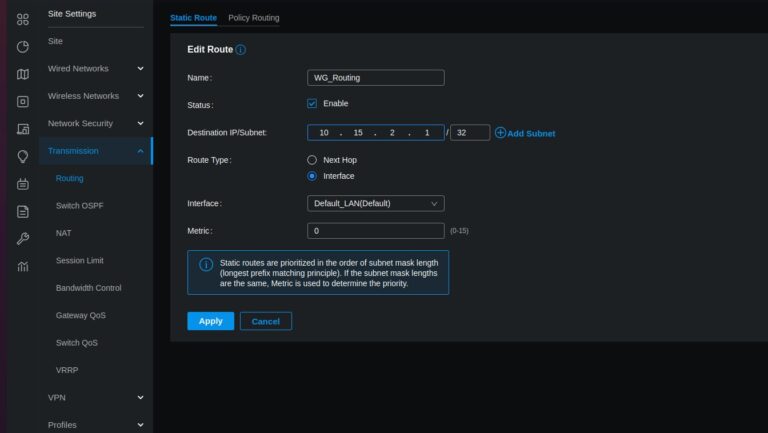Select the Next Hop route type
Image resolution: width=768 pixels, height=433 pixels.
(x=312, y=160)
